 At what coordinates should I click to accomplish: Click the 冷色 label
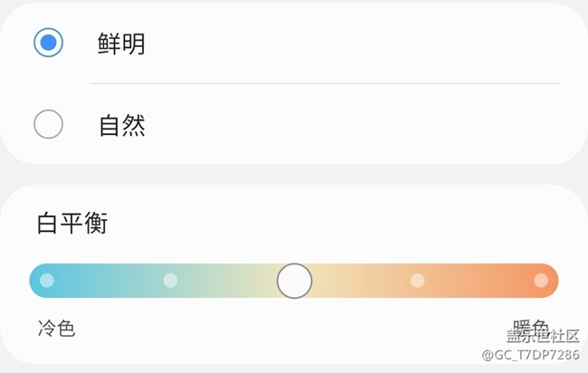tap(56, 328)
